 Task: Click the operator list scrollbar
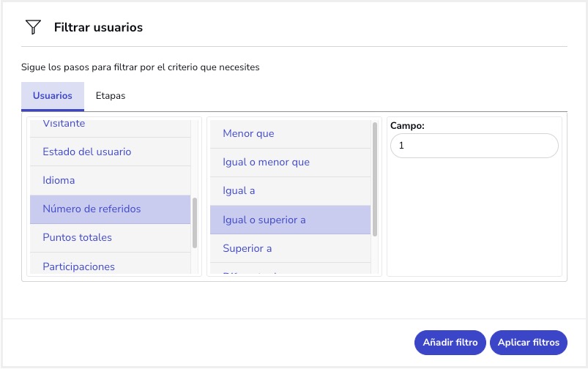tap(375, 179)
